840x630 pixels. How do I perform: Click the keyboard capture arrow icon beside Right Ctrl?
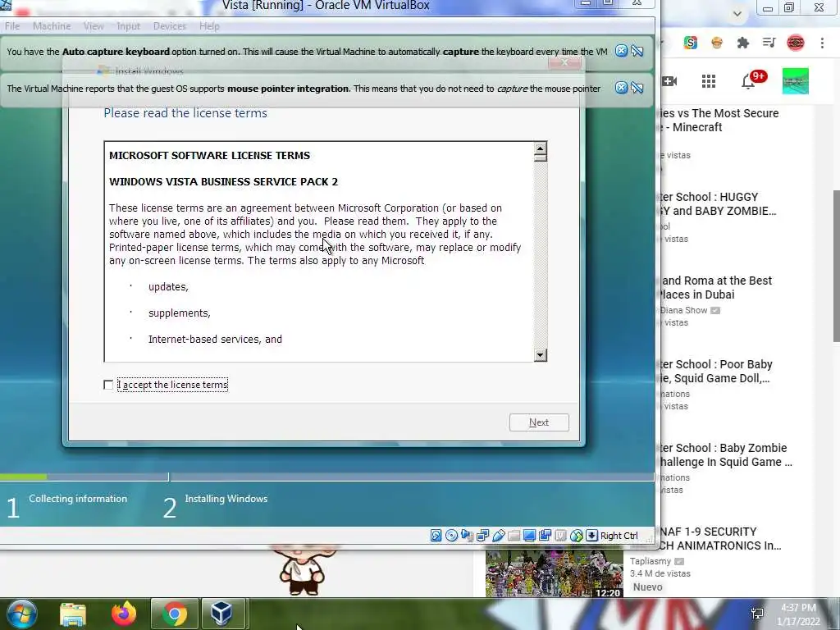pos(592,535)
